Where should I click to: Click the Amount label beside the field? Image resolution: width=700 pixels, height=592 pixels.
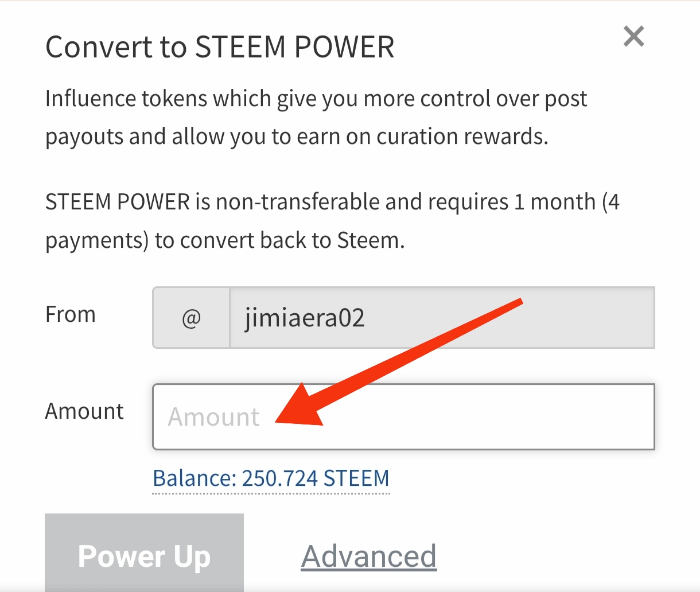[84, 411]
